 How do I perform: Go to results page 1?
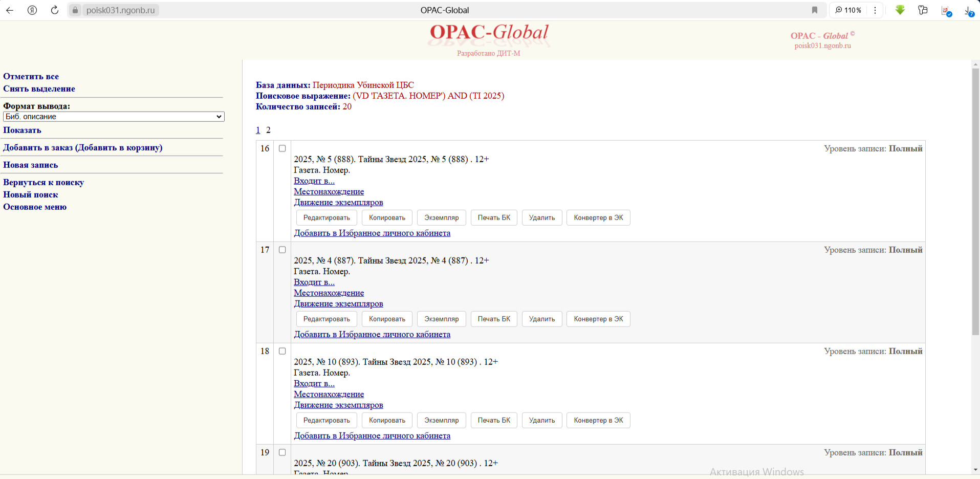[258, 130]
